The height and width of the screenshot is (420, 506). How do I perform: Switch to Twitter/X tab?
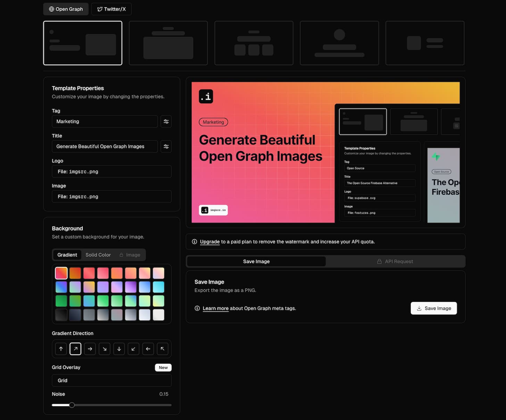[x=111, y=9]
